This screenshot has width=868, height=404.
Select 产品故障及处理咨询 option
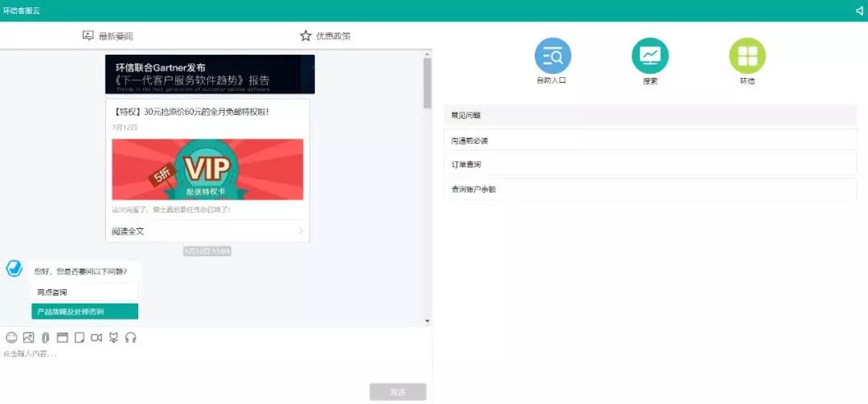pyautogui.click(x=85, y=312)
